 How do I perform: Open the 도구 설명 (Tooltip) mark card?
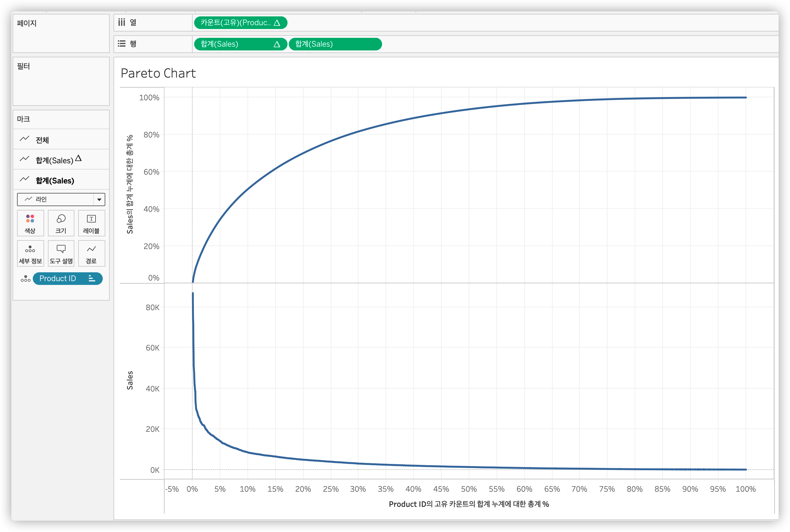click(x=61, y=253)
